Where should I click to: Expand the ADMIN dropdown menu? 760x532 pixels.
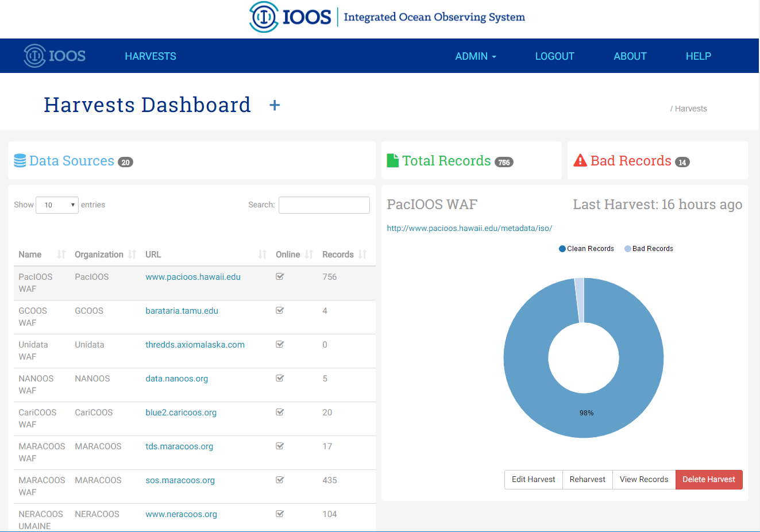click(476, 56)
